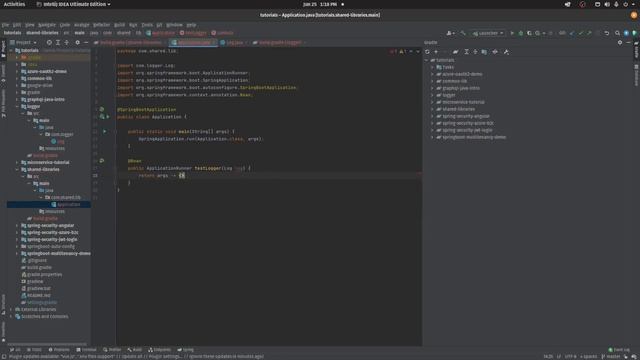
Task: Hide the Project tool window
Action: pyautogui.click(x=86, y=42)
